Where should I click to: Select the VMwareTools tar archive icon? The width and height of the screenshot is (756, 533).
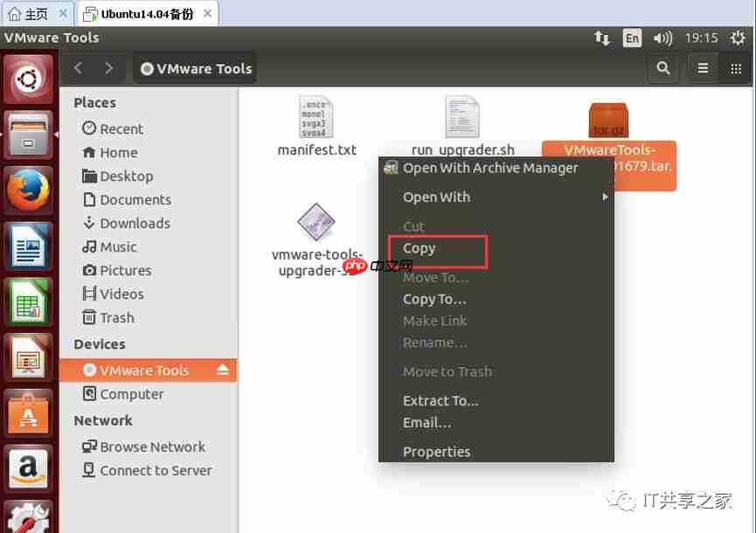[608, 120]
